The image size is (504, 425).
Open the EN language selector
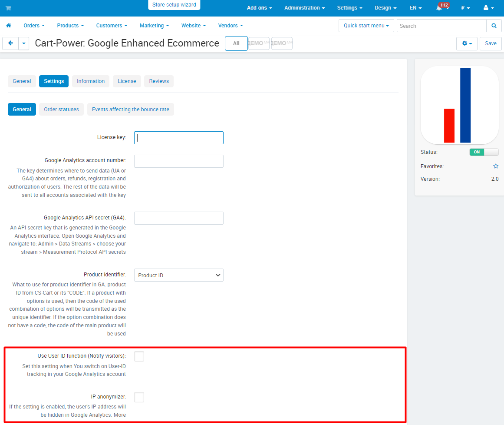(415, 8)
